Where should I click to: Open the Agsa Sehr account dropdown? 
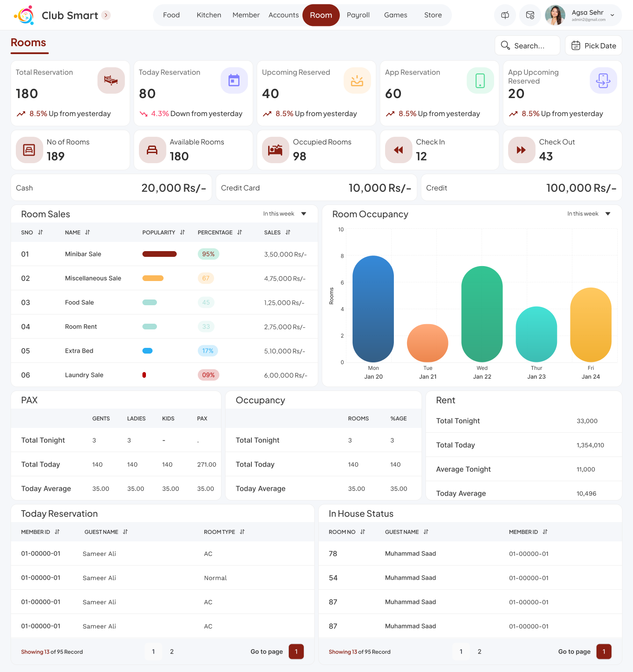point(612,15)
